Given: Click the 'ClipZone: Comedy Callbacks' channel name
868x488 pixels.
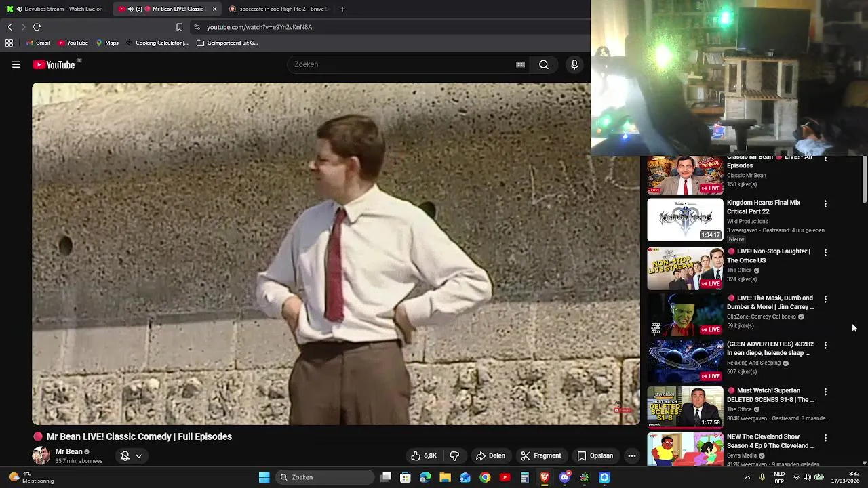Looking at the screenshot, I should coord(761,317).
